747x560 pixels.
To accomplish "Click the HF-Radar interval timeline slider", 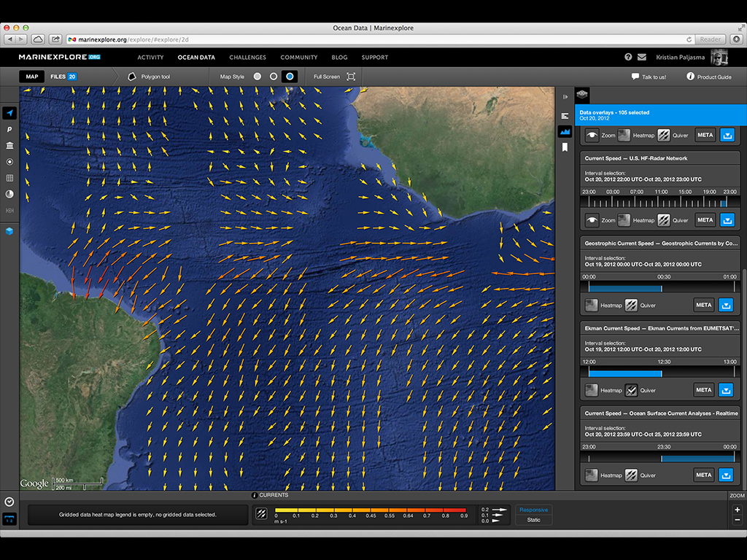I will [660, 202].
